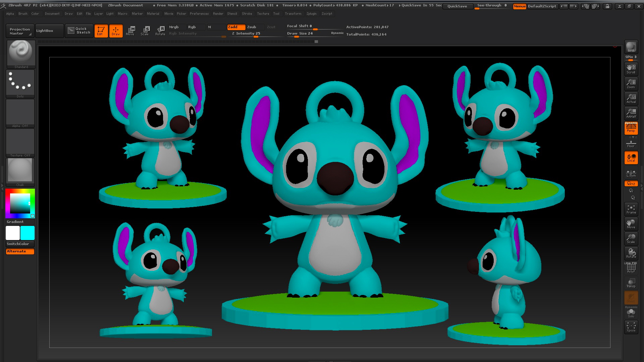Screen dimensions: 644x362
Task: Open LightBox browser
Action: click(49, 31)
